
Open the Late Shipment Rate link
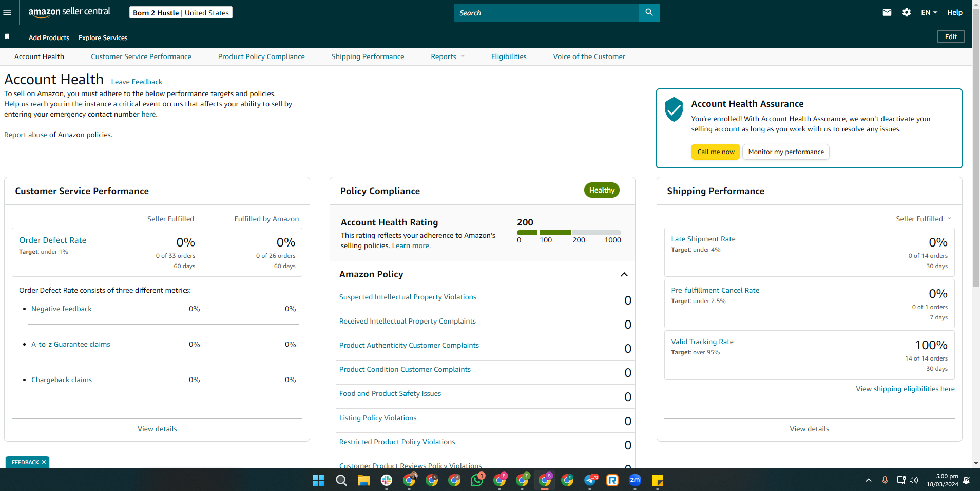point(703,239)
